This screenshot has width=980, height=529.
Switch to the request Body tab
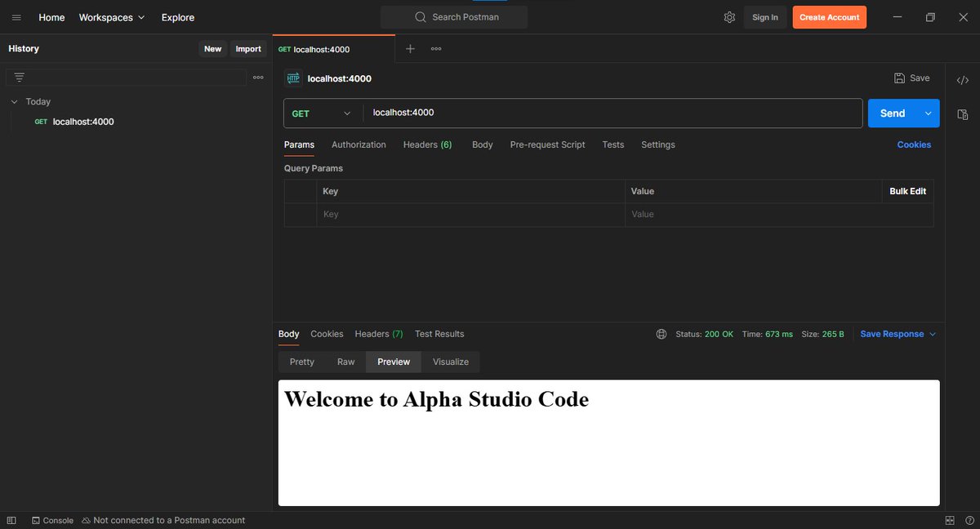(483, 144)
